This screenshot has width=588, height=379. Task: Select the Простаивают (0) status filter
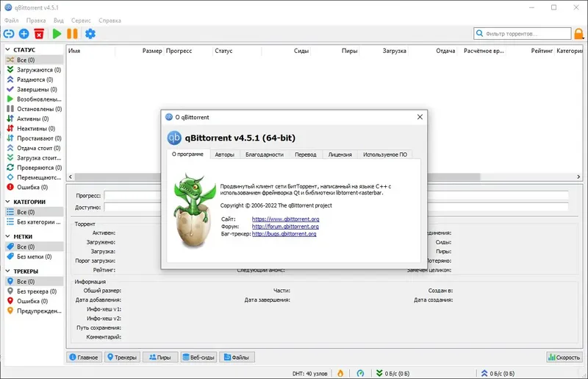coord(34,138)
